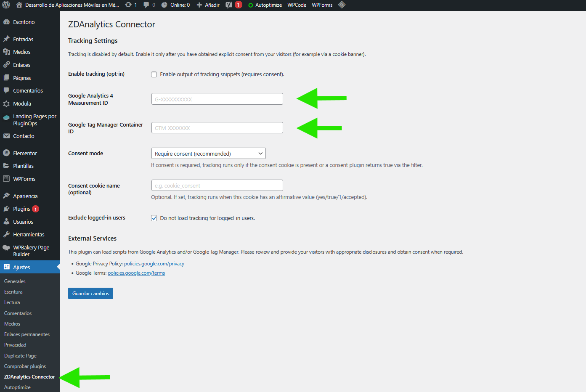This screenshot has height=392, width=586.
Task: Click the Ajustes settings icon
Action: (6, 267)
